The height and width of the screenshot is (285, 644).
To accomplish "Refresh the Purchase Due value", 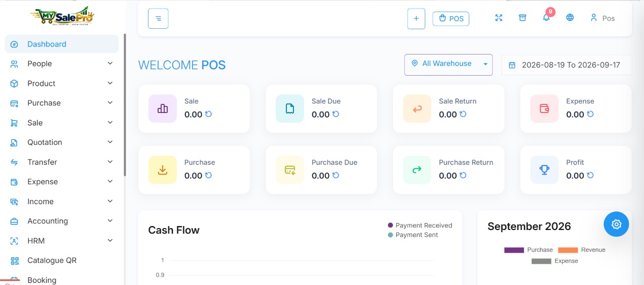I will [336, 176].
